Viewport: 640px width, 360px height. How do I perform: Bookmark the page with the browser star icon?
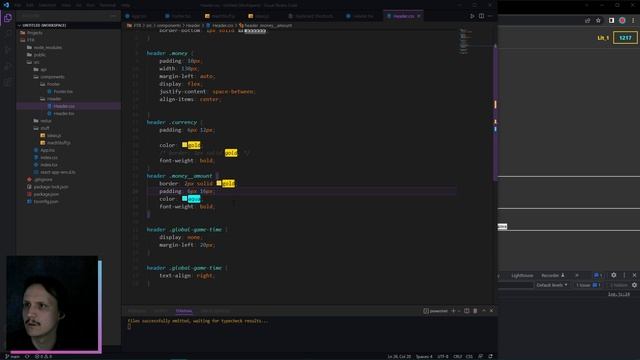click(598, 20)
